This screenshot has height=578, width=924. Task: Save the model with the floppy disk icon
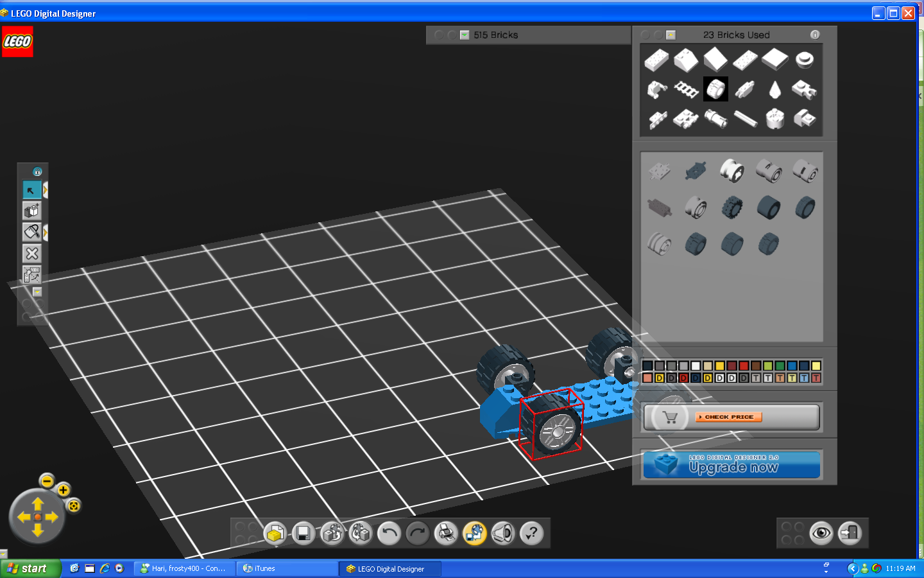(304, 533)
